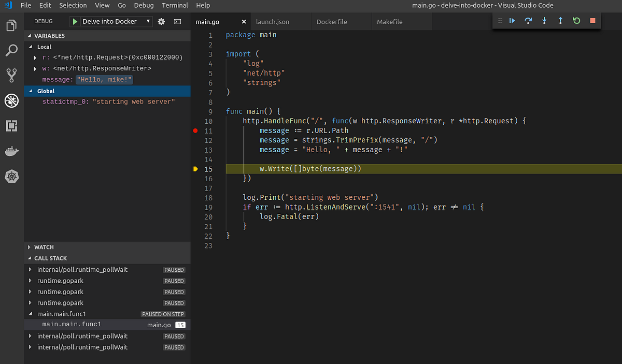
Task: Click the Hello, mike! message value
Action: (x=104, y=79)
